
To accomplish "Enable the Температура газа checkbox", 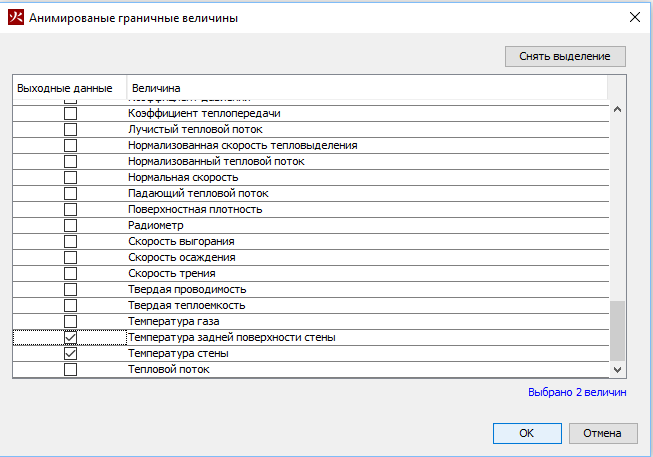I will tap(70, 322).
